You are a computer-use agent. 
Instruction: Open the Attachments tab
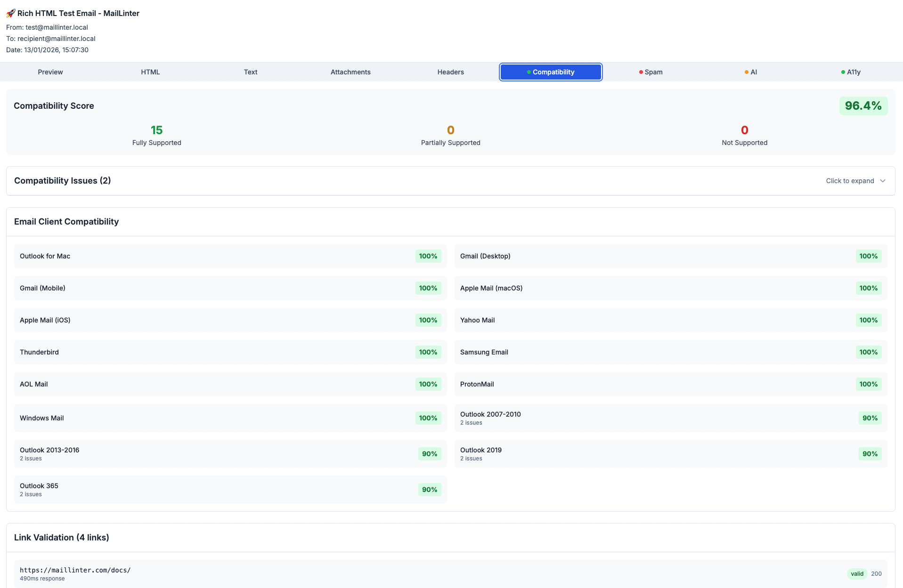[350, 72]
